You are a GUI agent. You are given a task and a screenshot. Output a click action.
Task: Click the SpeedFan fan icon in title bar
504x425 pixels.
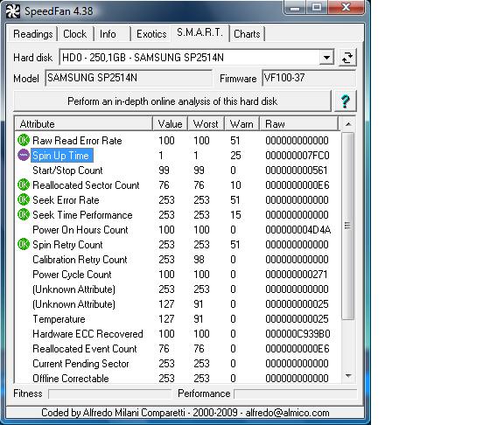coord(13,11)
